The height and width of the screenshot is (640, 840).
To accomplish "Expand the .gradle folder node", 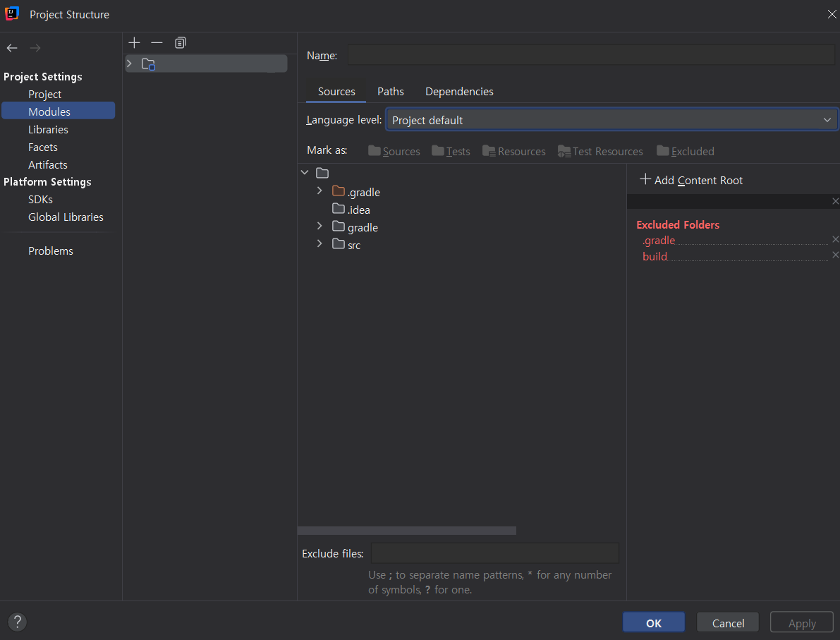I will (319, 191).
